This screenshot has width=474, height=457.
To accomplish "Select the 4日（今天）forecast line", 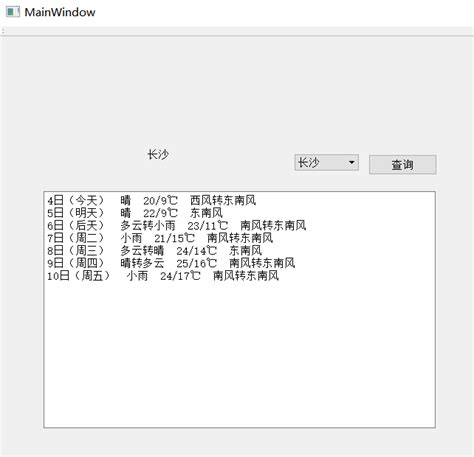I will point(152,200).
